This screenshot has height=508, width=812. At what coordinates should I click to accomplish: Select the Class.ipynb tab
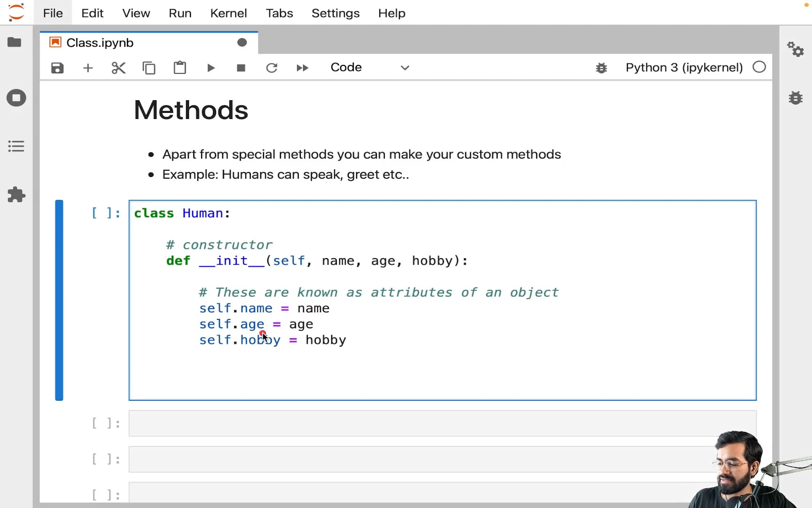coord(100,43)
